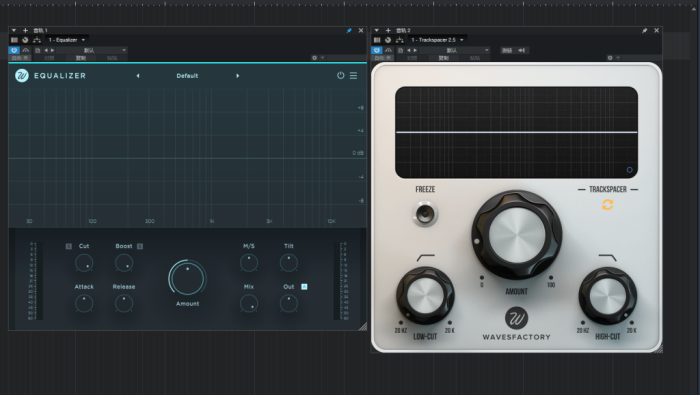Click the small circle in Trackspacer display corner
This screenshot has height=395, width=700.
click(629, 170)
